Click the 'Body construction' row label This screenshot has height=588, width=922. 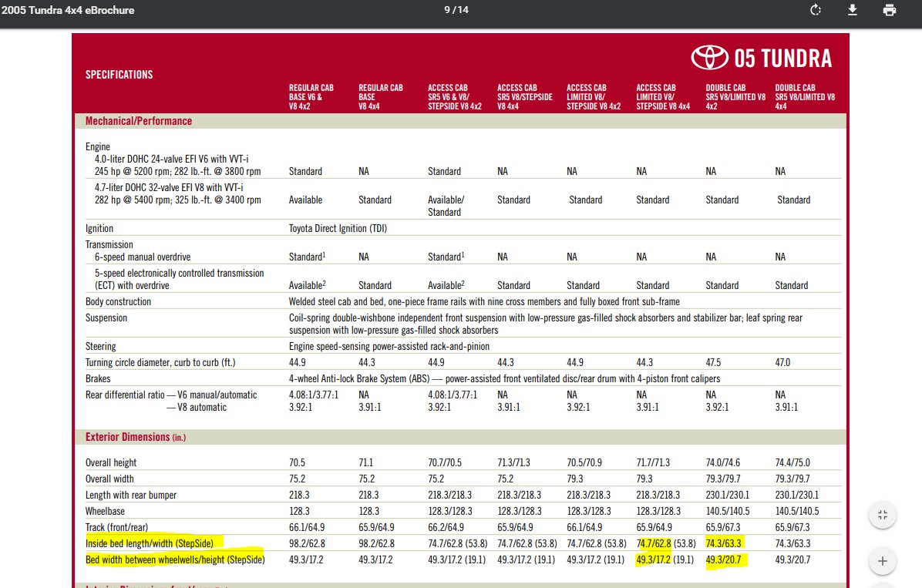pos(118,301)
